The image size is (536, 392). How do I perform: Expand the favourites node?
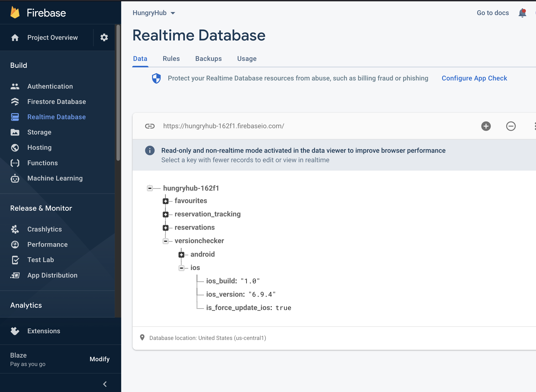coord(166,201)
